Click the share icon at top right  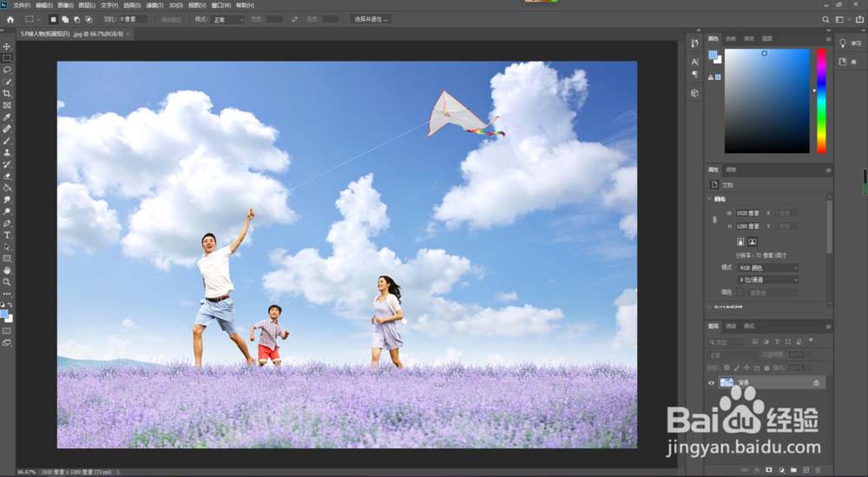(859, 19)
